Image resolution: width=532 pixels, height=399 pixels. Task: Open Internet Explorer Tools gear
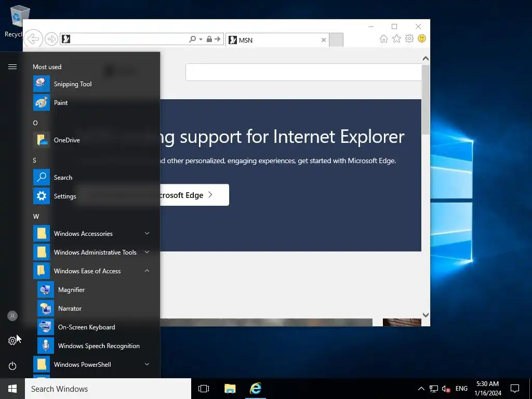click(x=409, y=38)
